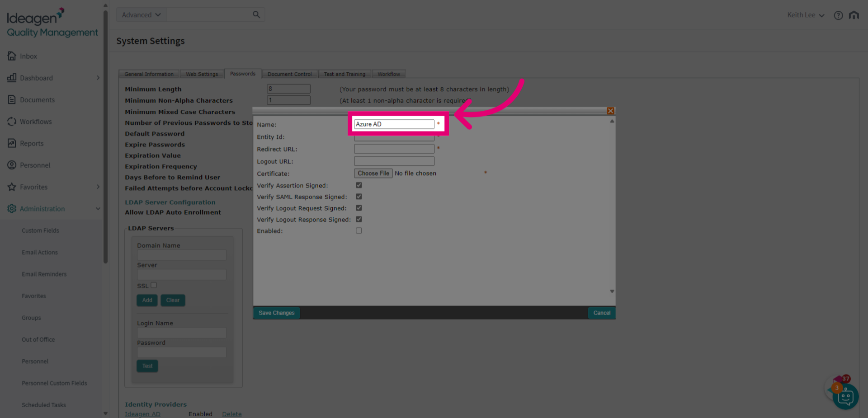868x418 pixels.
Task: Click the search magnifier icon
Action: click(x=256, y=14)
